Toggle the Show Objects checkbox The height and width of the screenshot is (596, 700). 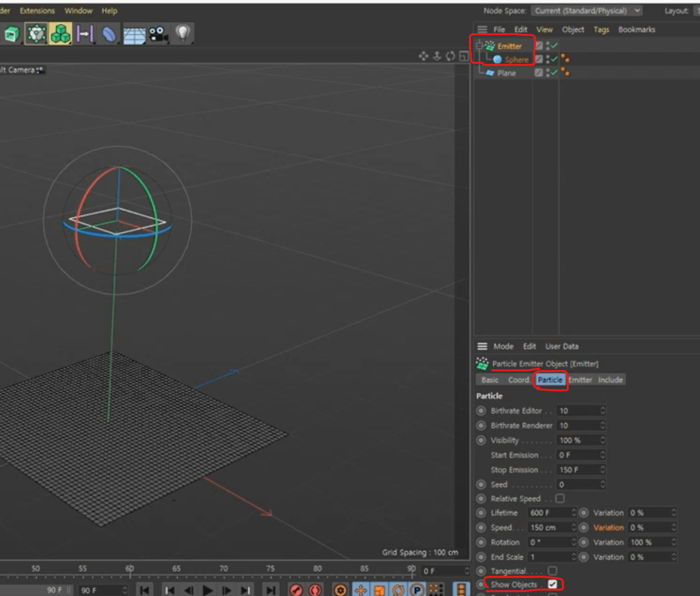tap(553, 584)
